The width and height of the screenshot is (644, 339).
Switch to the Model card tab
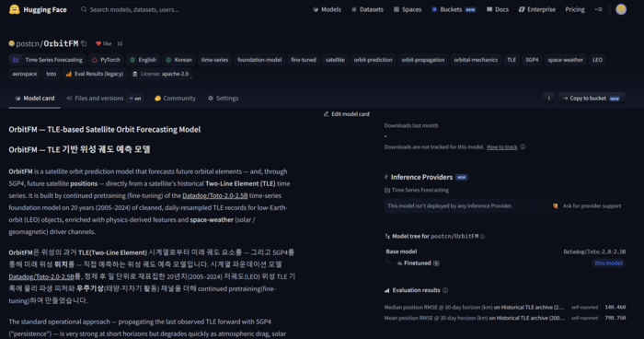[35, 99]
